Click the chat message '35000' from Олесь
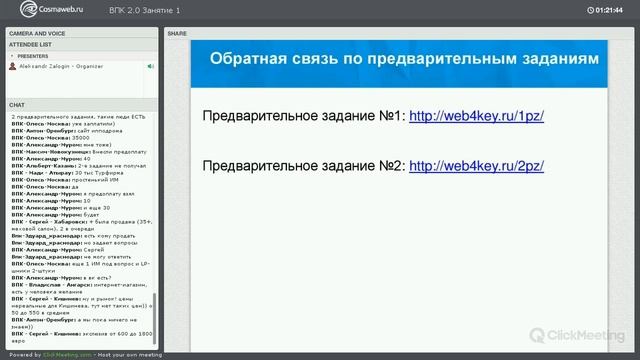640x360 pixels. [80, 138]
